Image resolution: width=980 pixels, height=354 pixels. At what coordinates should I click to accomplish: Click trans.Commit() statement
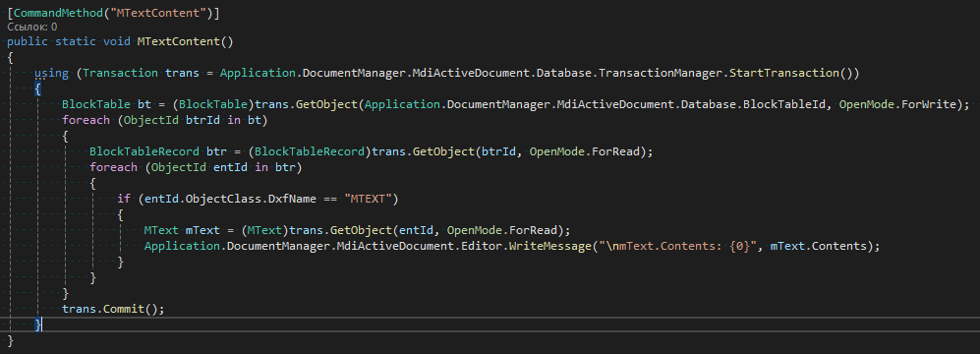pyautogui.click(x=113, y=309)
